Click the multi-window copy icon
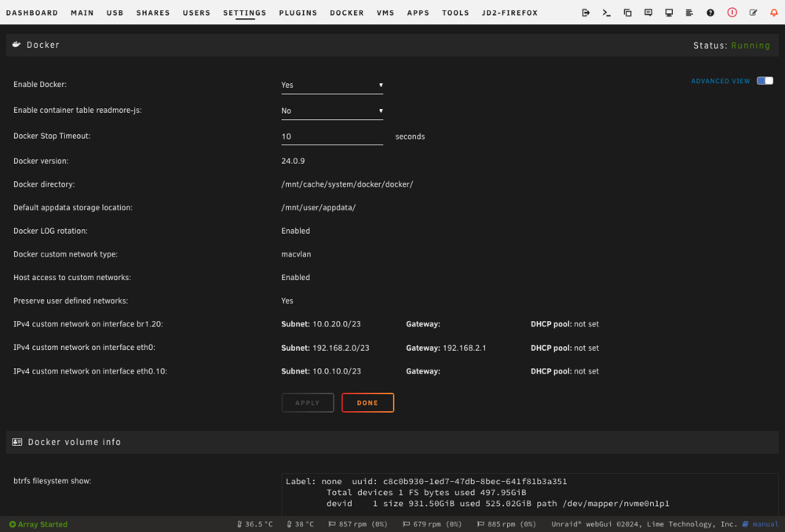 tap(627, 13)
